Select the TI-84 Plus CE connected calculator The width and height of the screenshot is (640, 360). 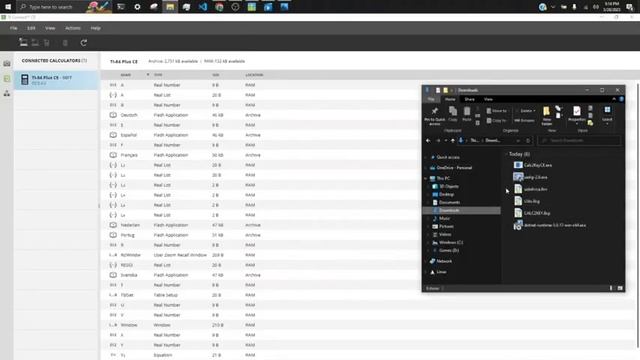tap(56, 80)
